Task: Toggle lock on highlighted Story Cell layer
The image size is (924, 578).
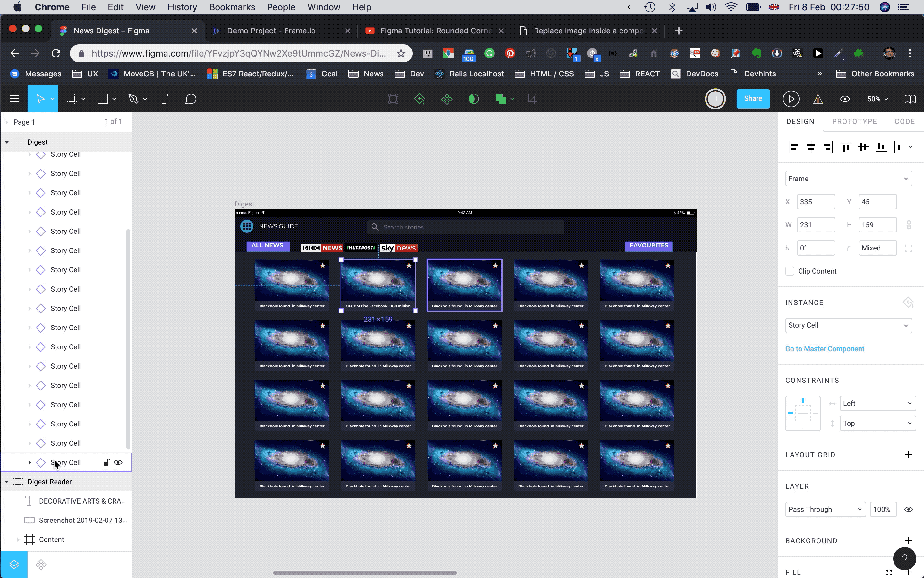Action: click(107, 462)
